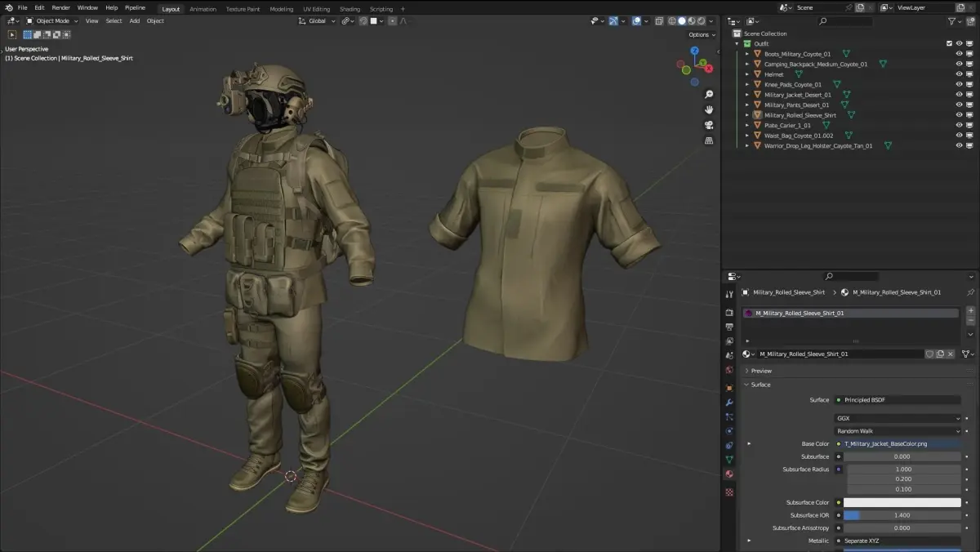Toggle the camera view gizmo
Viewport: 980px width, 552px height.
[x=709, y=125]
